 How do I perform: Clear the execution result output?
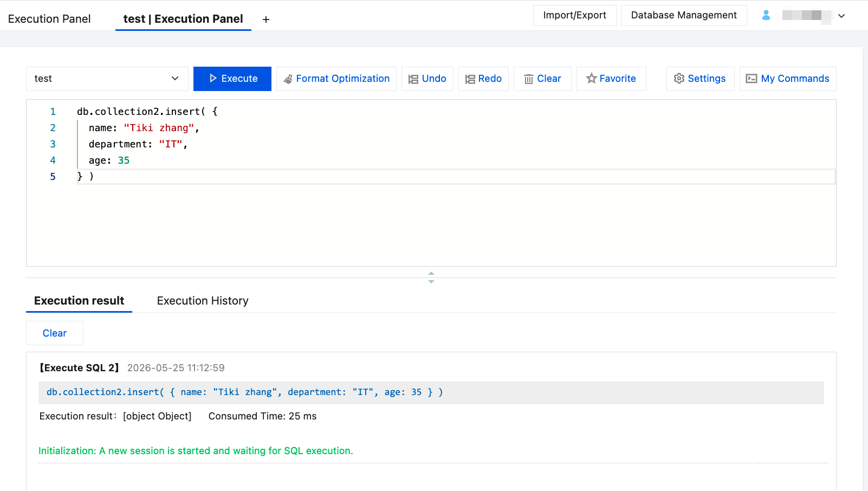pyautogui.click(x=55, y=333)
